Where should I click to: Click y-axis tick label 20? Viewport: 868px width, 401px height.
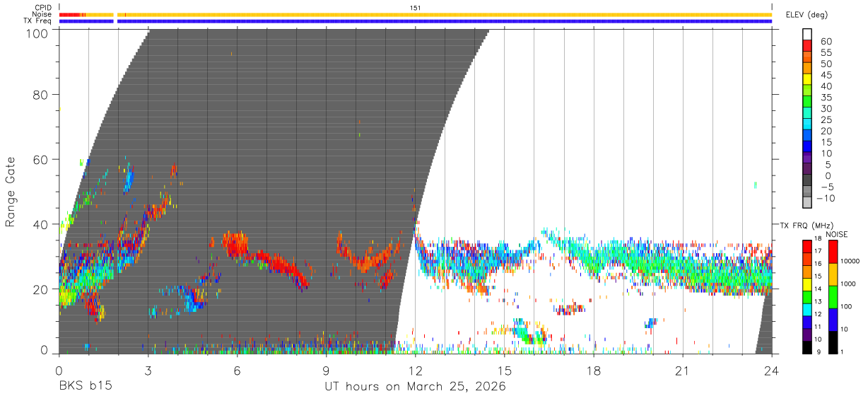41,289
